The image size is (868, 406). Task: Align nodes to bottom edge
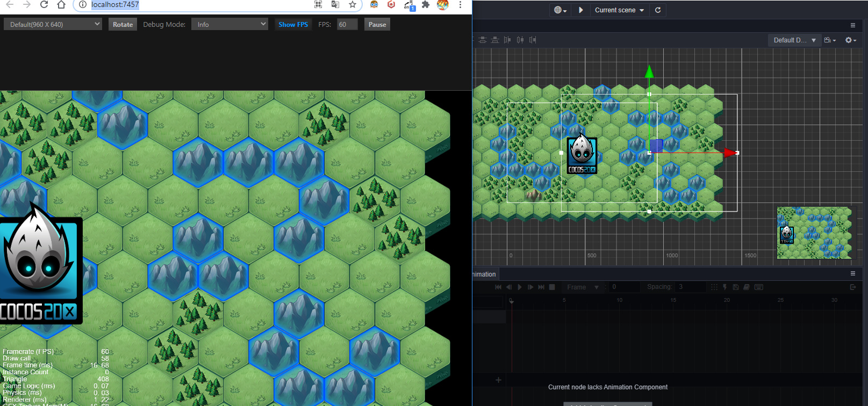pyautogui.click(x=495, y=40)
